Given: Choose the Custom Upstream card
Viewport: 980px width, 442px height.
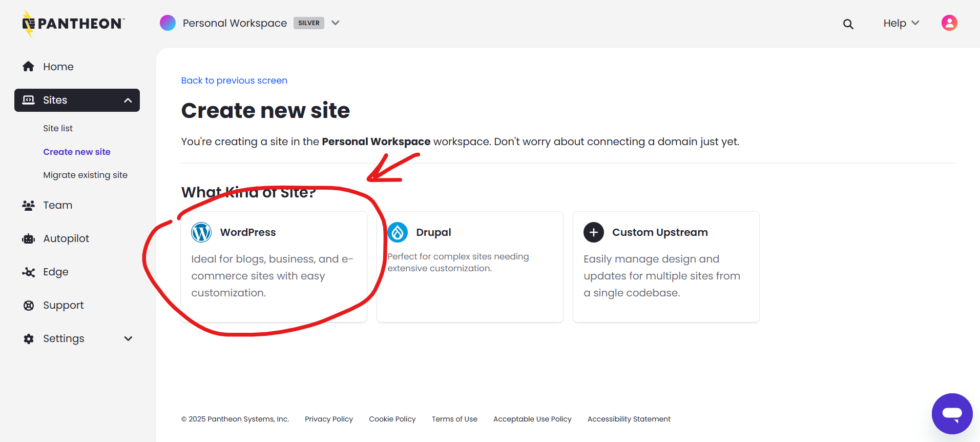Looking at the screenshot, I should (666, 267).
